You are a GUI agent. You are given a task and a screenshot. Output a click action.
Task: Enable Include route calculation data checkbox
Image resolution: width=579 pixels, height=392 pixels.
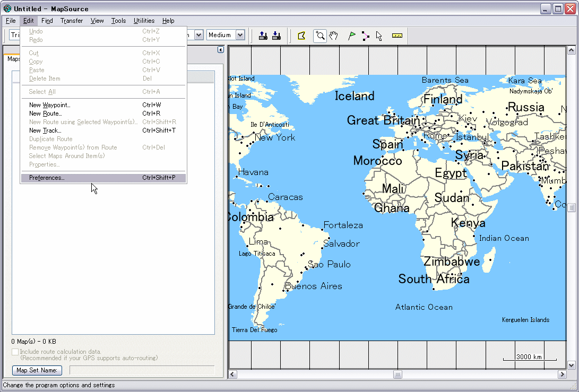[15, 352]
